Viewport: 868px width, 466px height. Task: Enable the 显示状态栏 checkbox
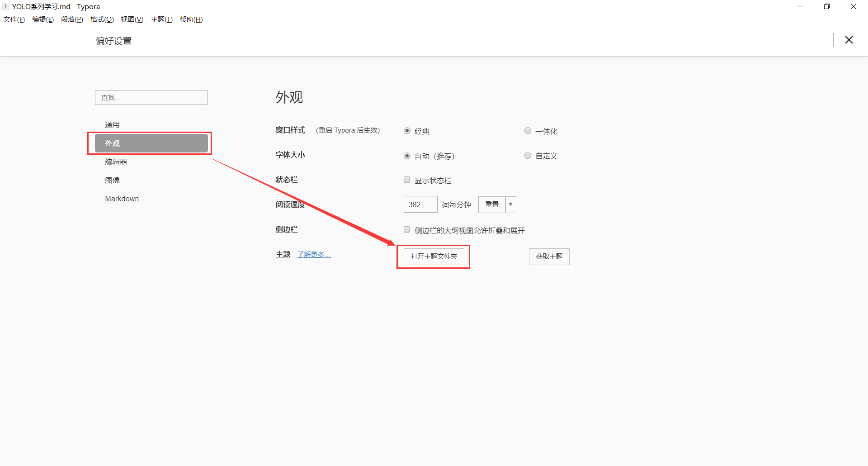407,180
